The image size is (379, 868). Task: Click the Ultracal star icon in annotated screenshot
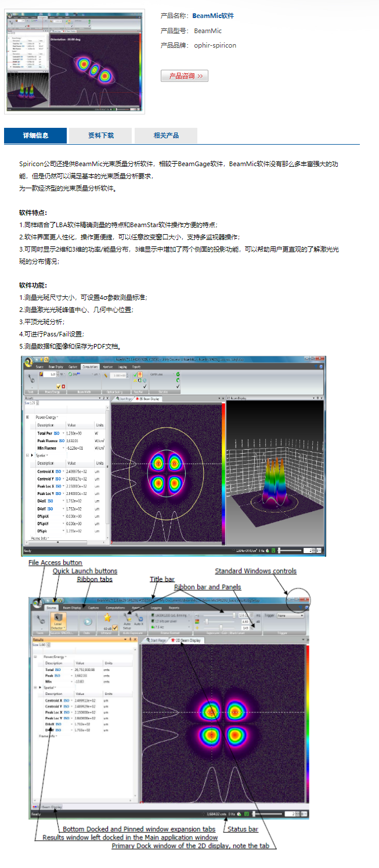[x=107, y=618]
